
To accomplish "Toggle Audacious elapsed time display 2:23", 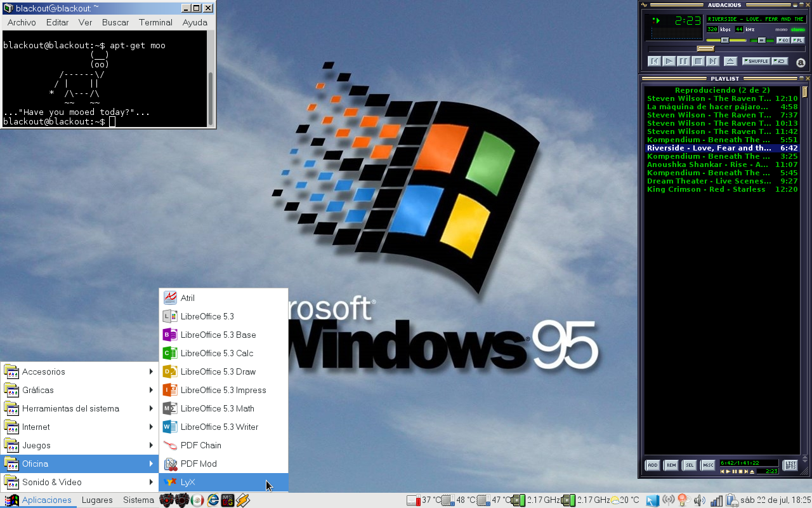I will tap(688, 20).
